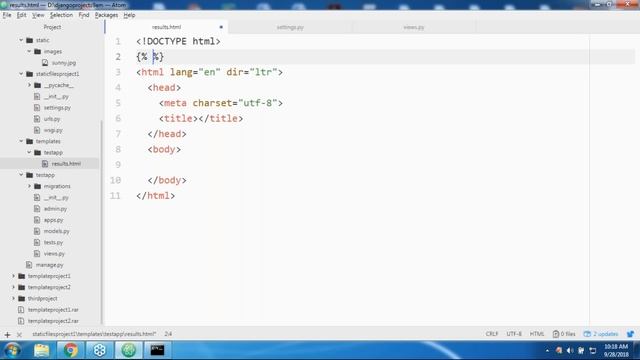Click the images folder icon

click(x=38, y=51)
